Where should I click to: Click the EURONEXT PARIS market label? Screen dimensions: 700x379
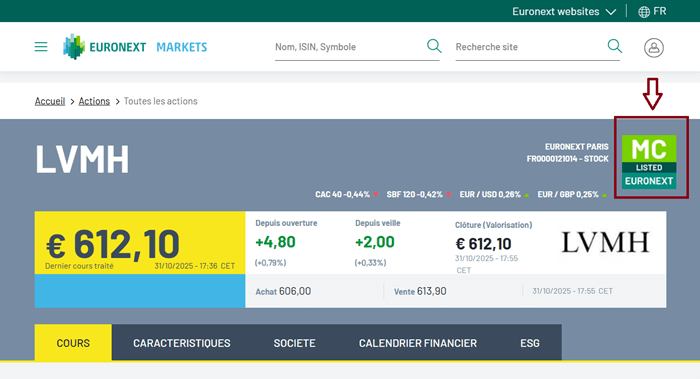(577, 146)
